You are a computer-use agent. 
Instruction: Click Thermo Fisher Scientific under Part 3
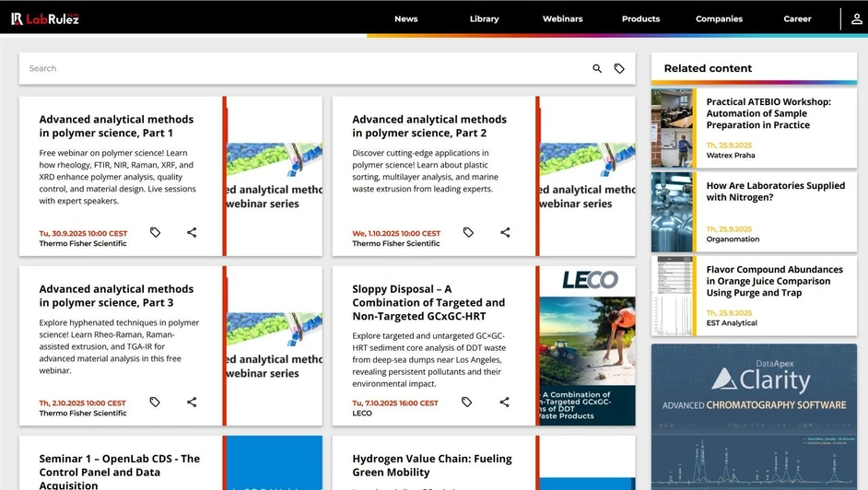click(83, 414)
